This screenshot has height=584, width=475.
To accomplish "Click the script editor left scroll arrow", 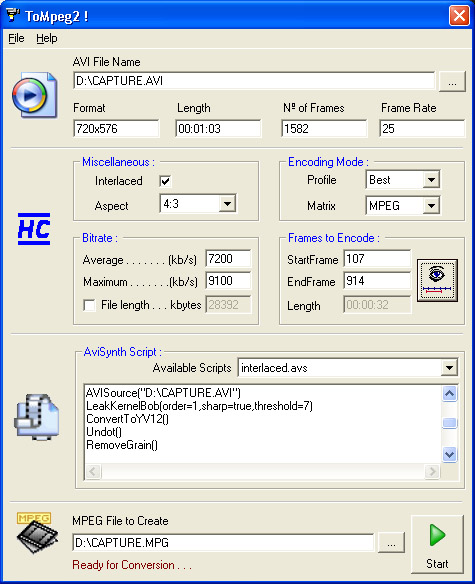I will pyautogui.click(x=93, y=472).
